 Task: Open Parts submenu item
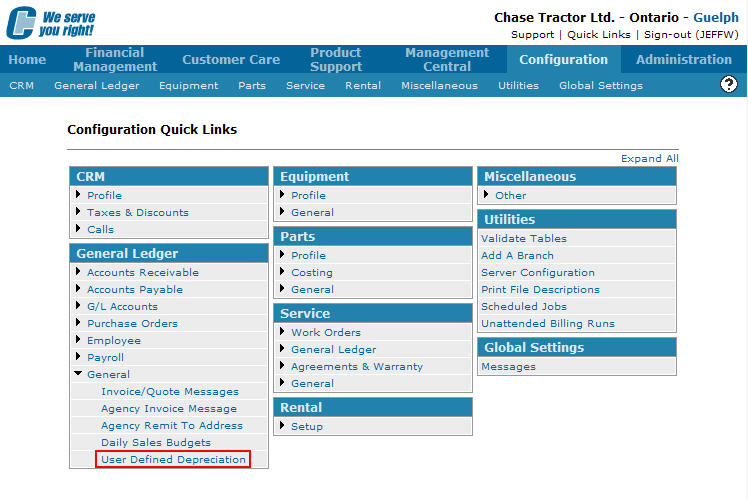pyautogui.click(x=252, y=85)
